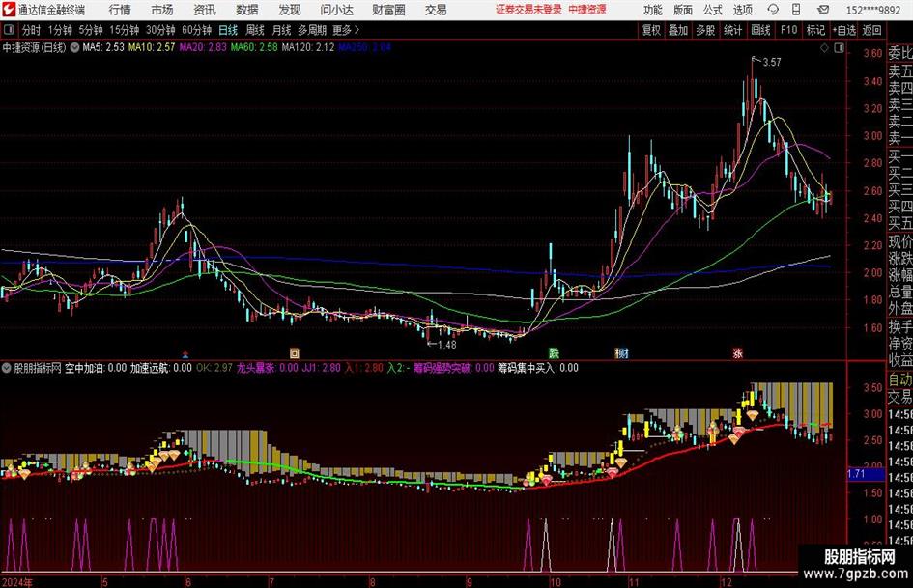Switch to 月线 monthly tab
The width and height of the screenshot is (913, 588).
281,30
